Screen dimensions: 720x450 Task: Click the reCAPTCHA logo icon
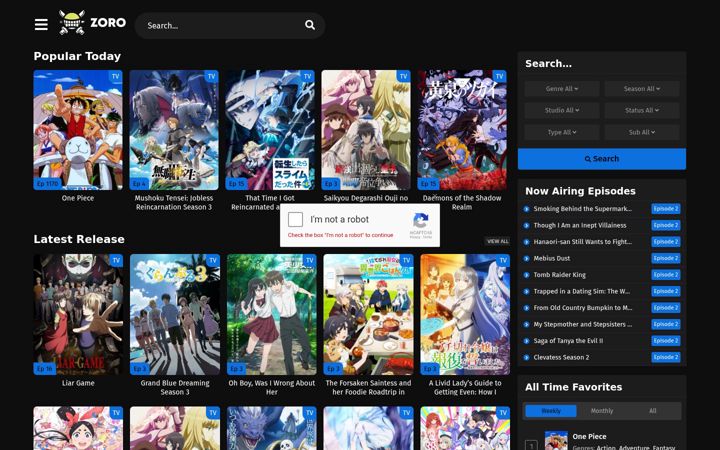421,220
